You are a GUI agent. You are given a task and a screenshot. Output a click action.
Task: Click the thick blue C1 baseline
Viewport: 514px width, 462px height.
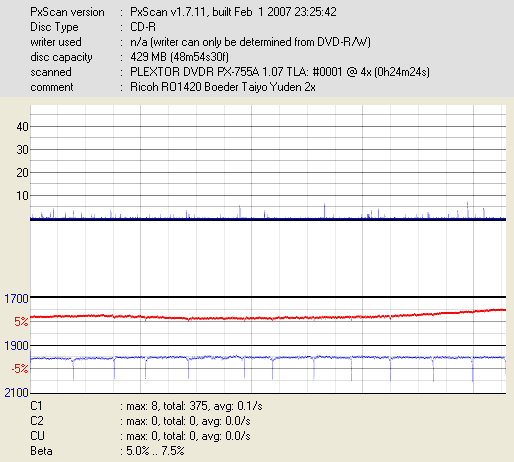pyautogui.click(x=268, y=219)
